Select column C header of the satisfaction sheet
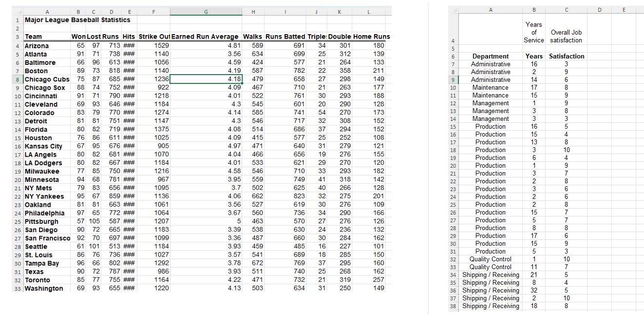Screen dimensions: 644x315 click(566, 9)
